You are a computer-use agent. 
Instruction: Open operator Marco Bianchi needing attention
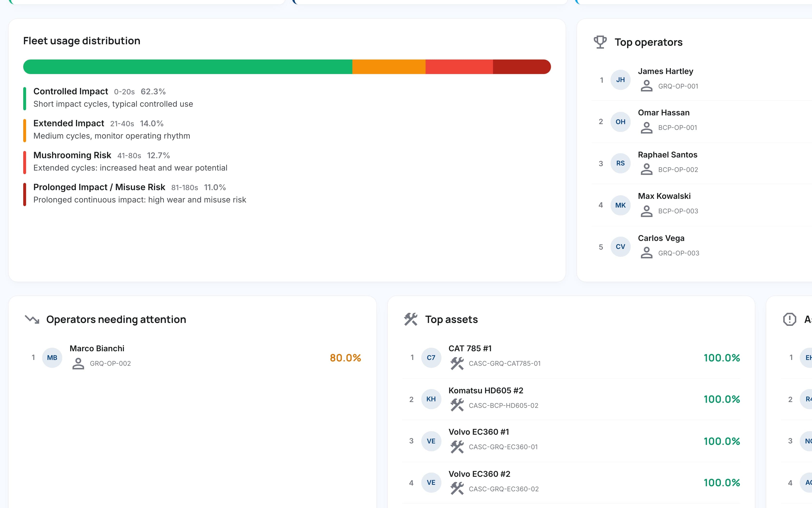click(x=193, y=358)
